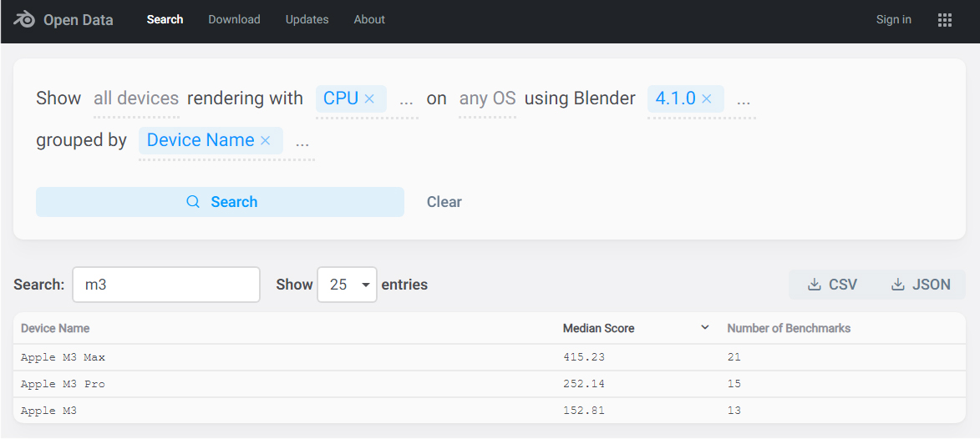Toggle sort arrow on Median Score column
Screen dimensions: 980x439
coord(705,328)
